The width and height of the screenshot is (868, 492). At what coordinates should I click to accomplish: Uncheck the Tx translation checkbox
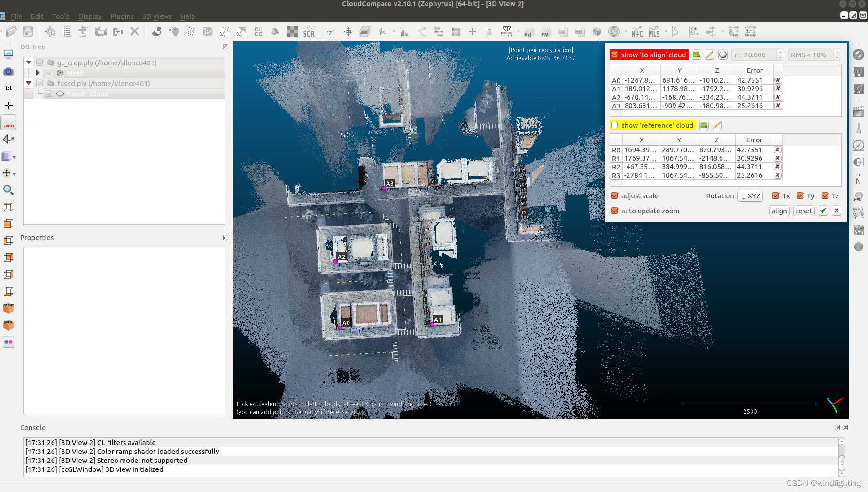coord(775,196)
